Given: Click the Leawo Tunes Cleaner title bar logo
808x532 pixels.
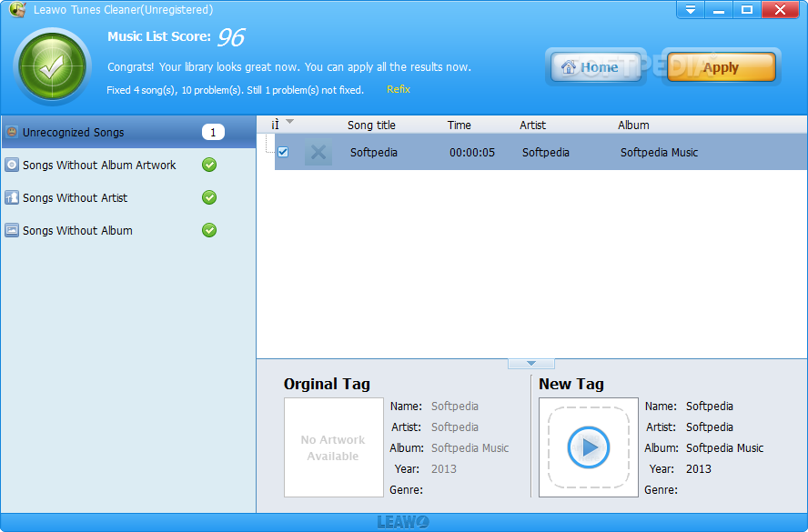Looking at the screenshot, I should (17, 9).
